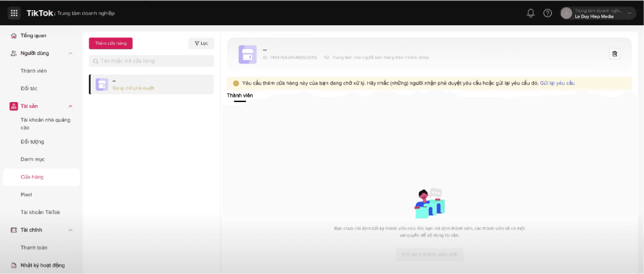Click the user profile avatar

(x=566, y=13)
